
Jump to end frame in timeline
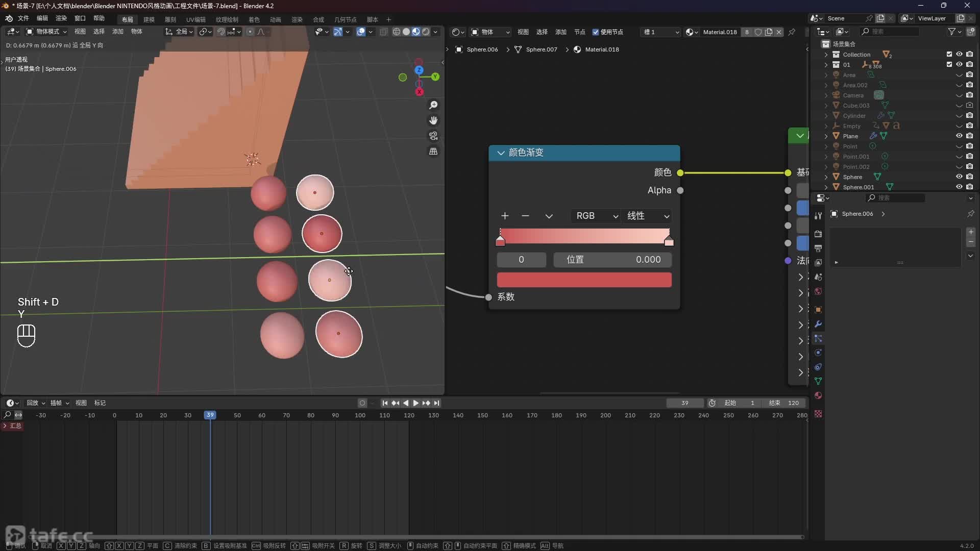437,403
